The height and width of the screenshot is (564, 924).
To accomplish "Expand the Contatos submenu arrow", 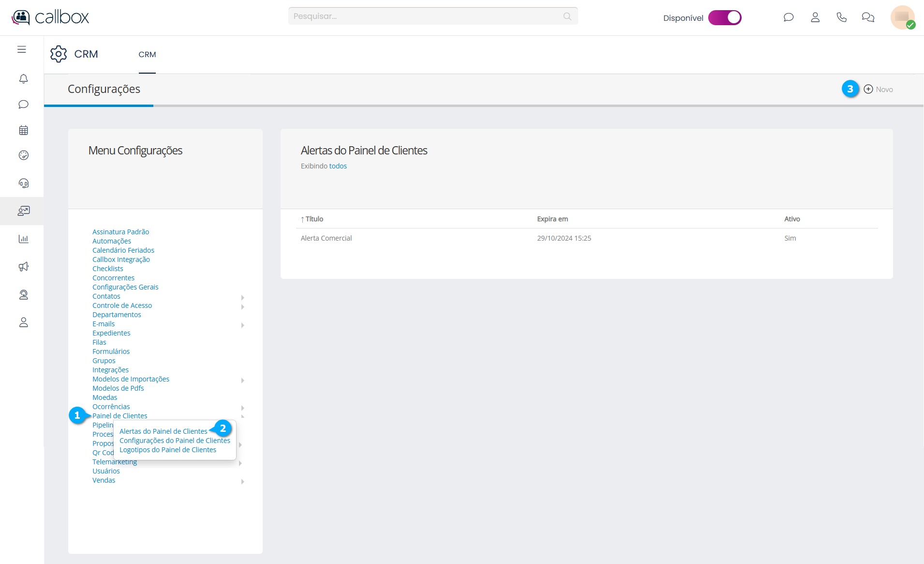I will click(242, 297).
